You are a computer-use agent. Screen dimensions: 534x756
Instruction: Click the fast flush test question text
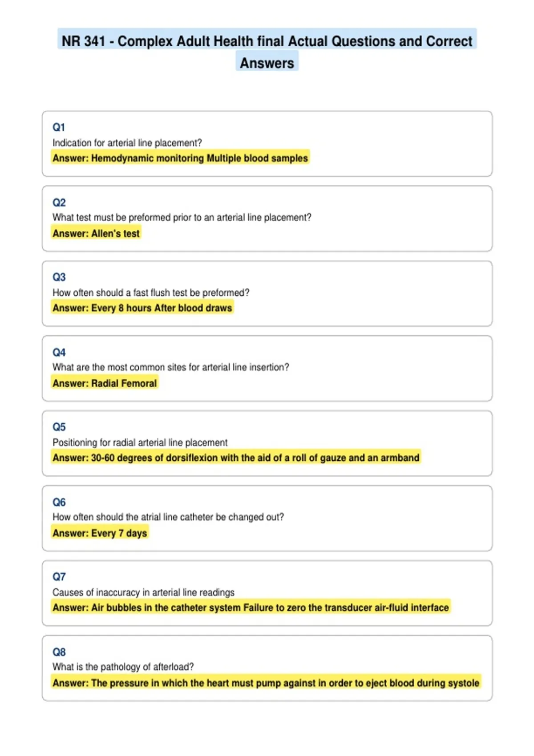(151, 293)
